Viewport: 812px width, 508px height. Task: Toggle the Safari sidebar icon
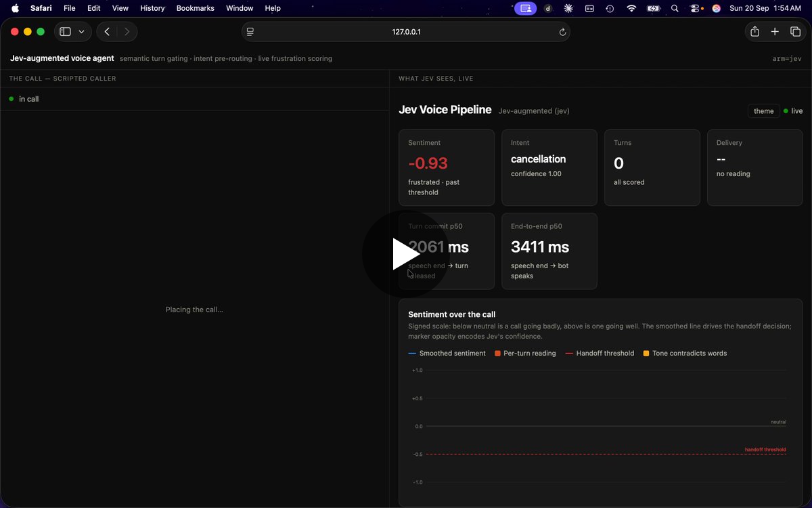tap(65, 32)
